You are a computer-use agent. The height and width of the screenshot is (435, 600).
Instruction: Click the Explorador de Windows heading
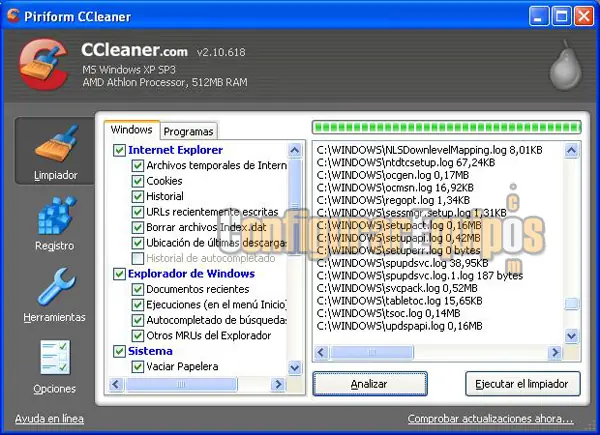point(191,274)
